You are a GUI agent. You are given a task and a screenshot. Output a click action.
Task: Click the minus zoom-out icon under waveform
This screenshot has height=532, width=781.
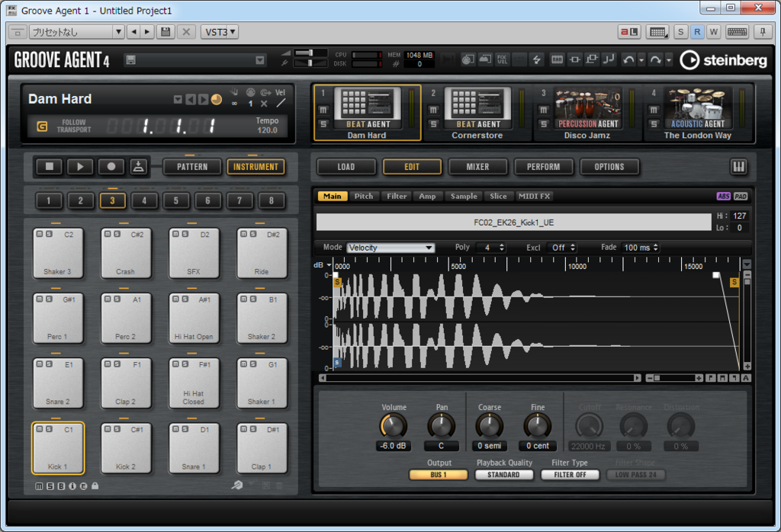tap(650, 378)
